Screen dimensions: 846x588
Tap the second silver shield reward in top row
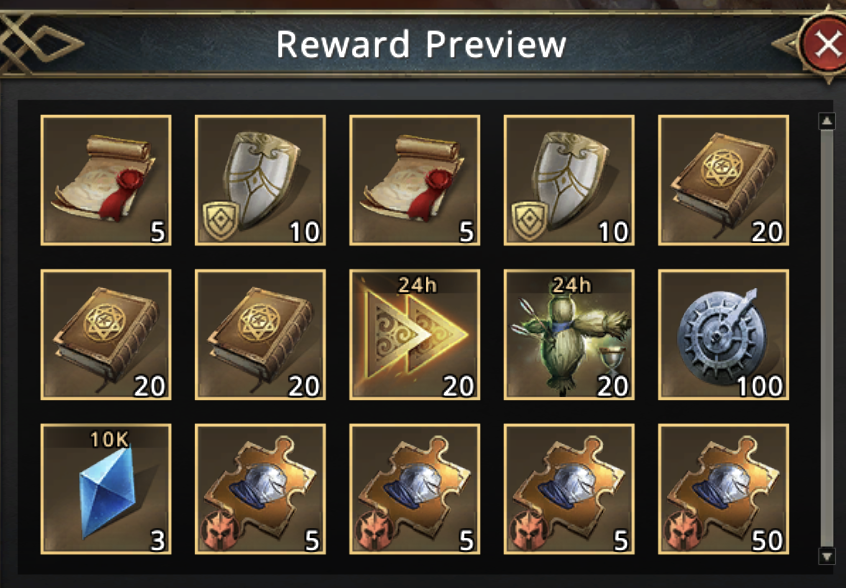(569, 180)
